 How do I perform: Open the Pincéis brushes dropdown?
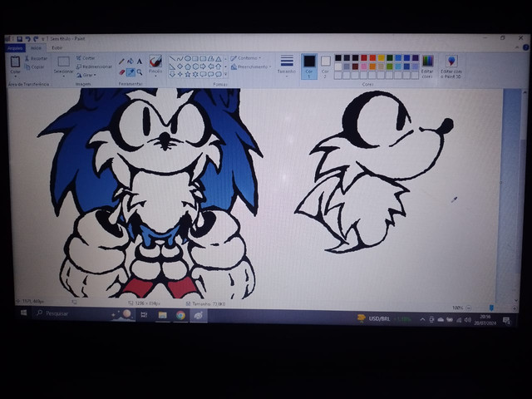pyautogui.click(x=155, y=74)
